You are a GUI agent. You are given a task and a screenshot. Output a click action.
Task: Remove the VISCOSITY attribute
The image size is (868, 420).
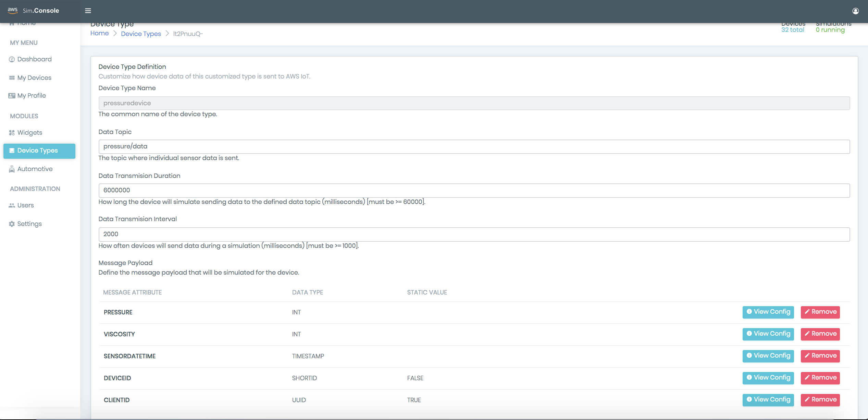[x=820, y=334]
